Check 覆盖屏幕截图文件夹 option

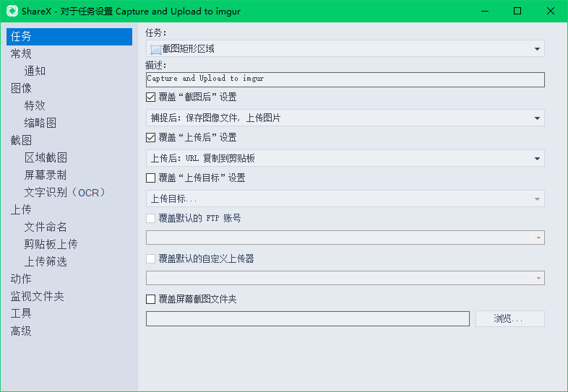pos(151,299)
